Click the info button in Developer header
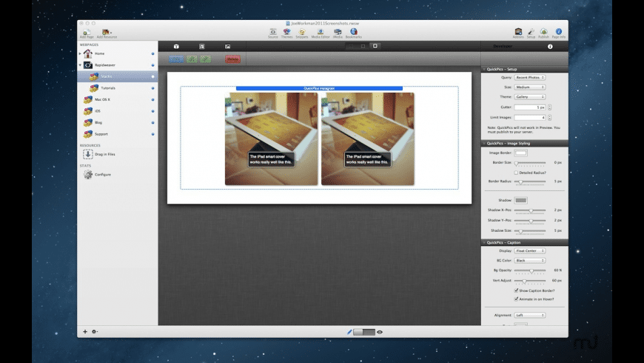The image size is (644, 363). point(550,47)
